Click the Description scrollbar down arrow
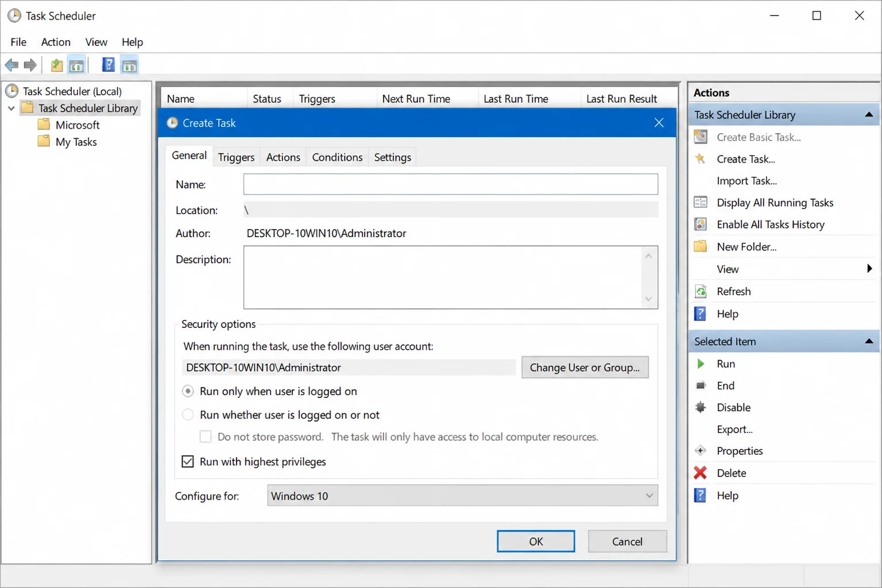 648,299
